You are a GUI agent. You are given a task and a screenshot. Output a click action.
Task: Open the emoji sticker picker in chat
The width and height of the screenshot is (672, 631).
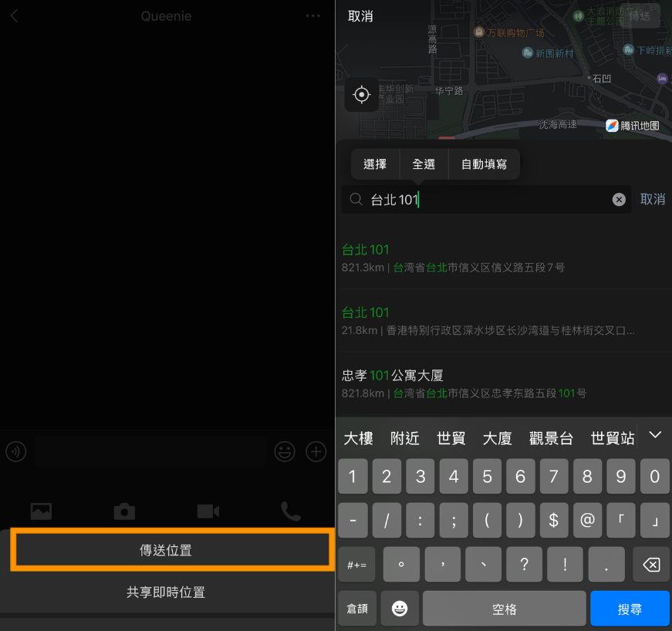pos(285,451)
